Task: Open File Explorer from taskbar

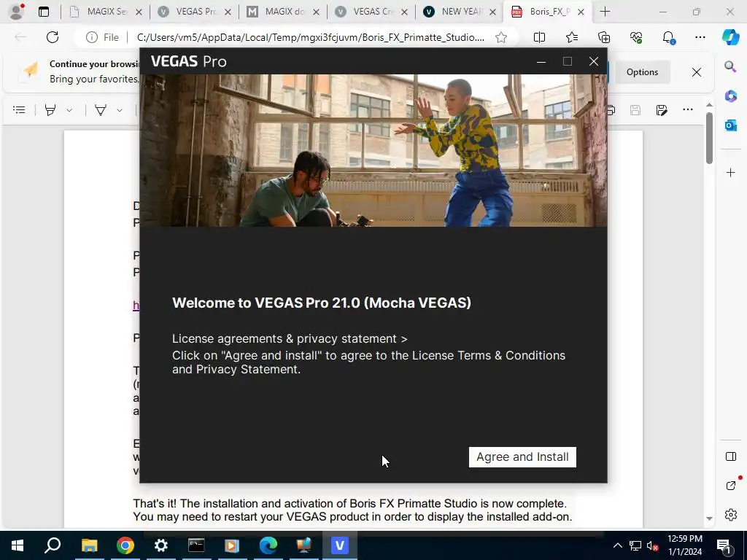Action: click(89, 545)
